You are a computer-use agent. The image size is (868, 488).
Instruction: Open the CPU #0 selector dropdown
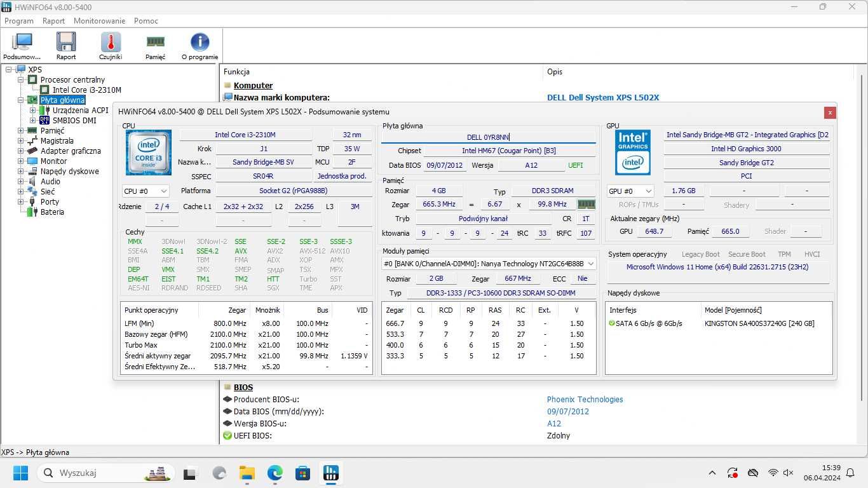pos(146,191)
